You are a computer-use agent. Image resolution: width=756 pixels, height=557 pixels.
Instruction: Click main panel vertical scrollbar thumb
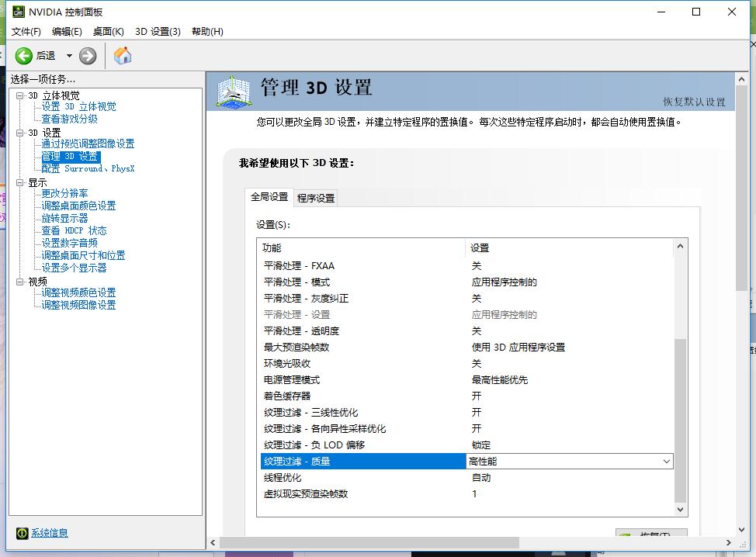[741, 189]
